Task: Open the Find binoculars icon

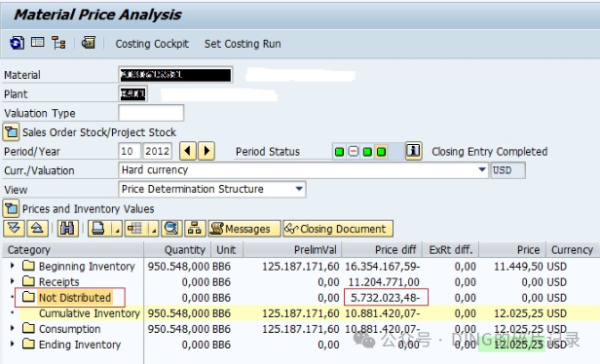Action: (x=68, y=229)
